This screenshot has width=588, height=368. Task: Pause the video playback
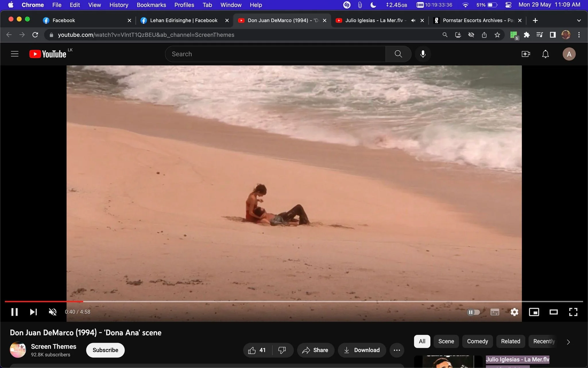[x=14, y=312]
